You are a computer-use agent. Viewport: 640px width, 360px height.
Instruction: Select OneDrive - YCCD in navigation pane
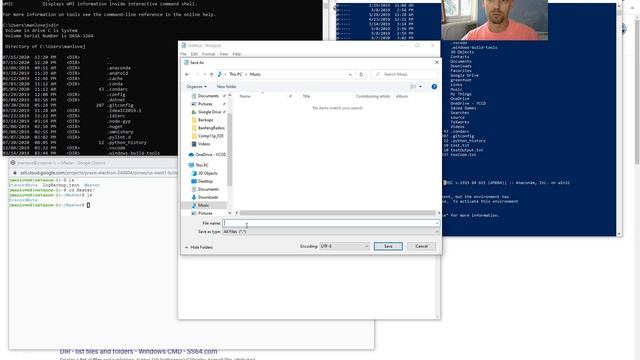pos(210,155)
